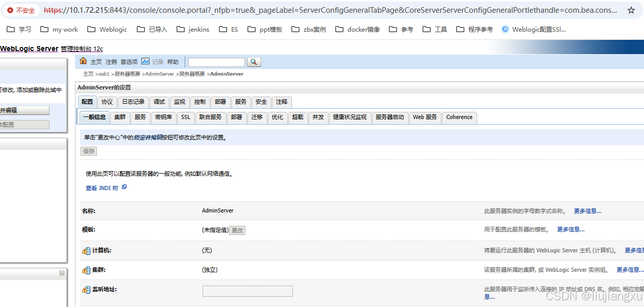Open the 参考 bookmark folder

point(401,30)
